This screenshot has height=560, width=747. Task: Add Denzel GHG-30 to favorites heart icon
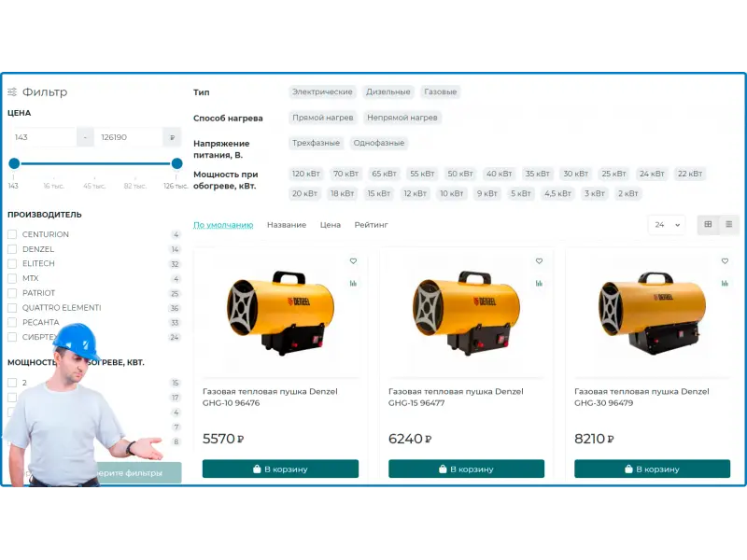725,261
